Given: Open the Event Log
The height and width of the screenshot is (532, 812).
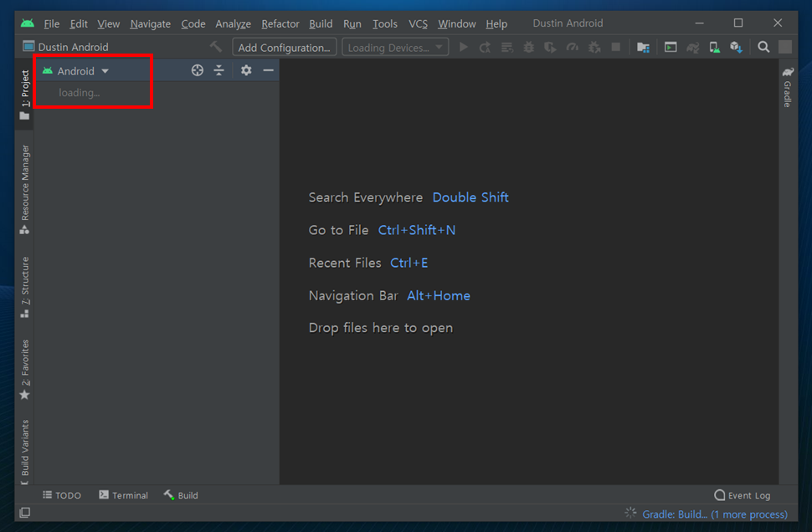Looking at the screenshot, I should click(742, 495).
